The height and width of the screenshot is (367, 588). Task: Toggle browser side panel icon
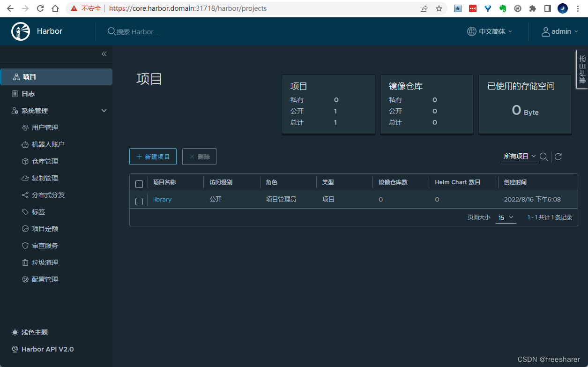pyautogui.click(x=548, y=8)
